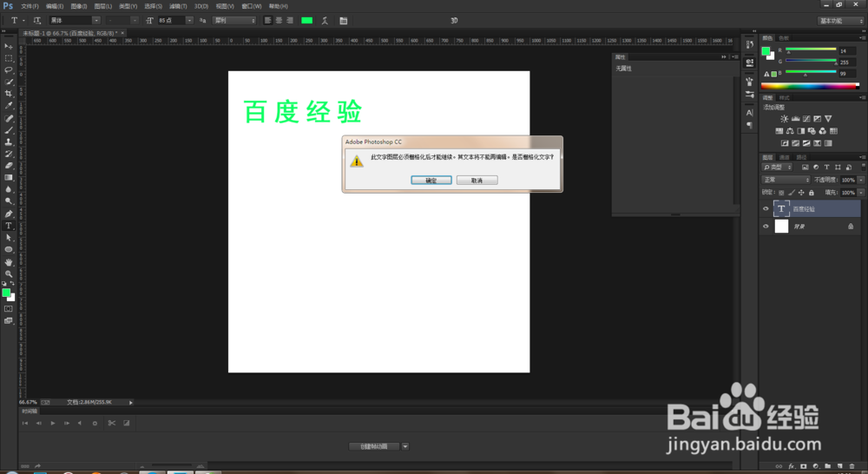868x474 pixels.
Task: Click the Levels adjustment icon
Action: click(x=795, y=118)
